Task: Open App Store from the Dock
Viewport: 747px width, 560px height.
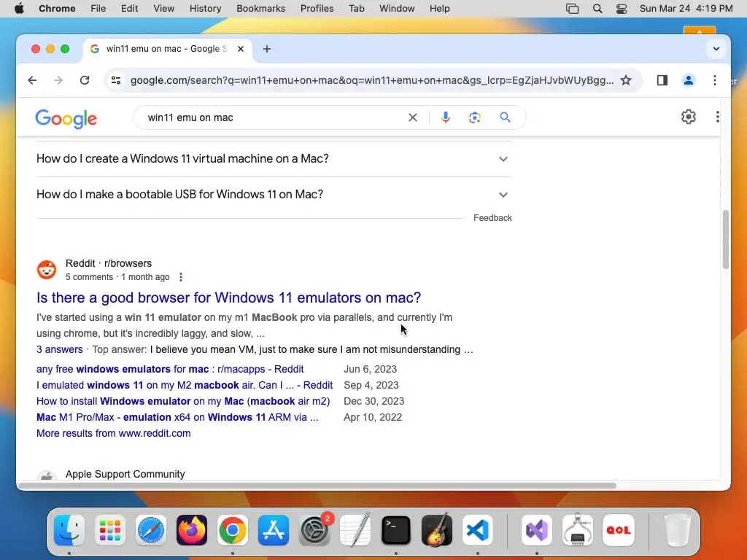Action: tap(274, 530)
